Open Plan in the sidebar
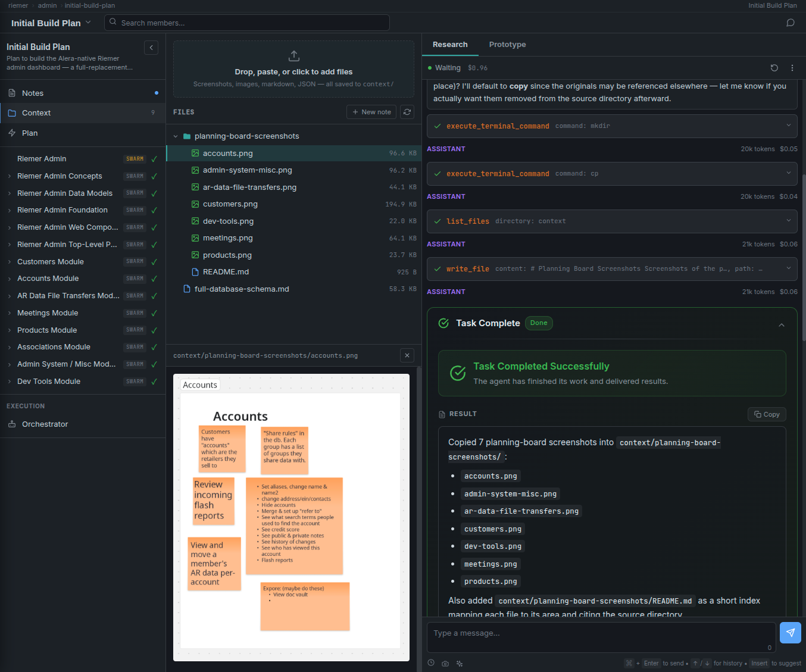The height and width of the screenshot is (672, 806). [x=83, y=133]
